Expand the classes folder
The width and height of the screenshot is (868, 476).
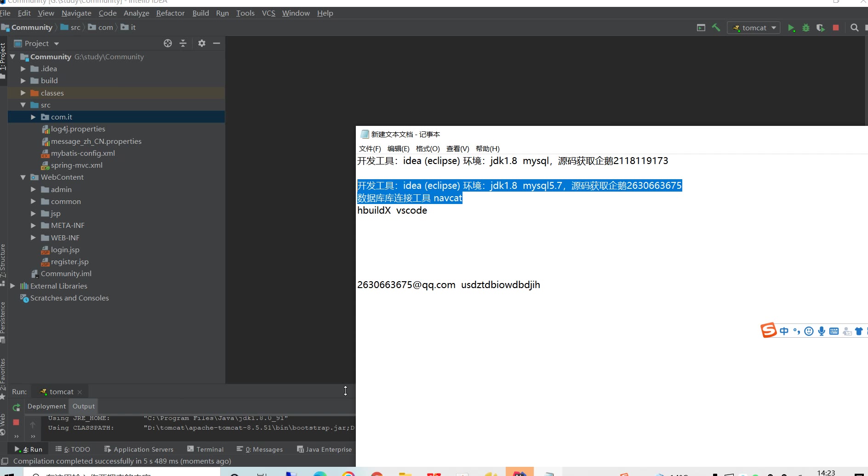click(23, 93)
